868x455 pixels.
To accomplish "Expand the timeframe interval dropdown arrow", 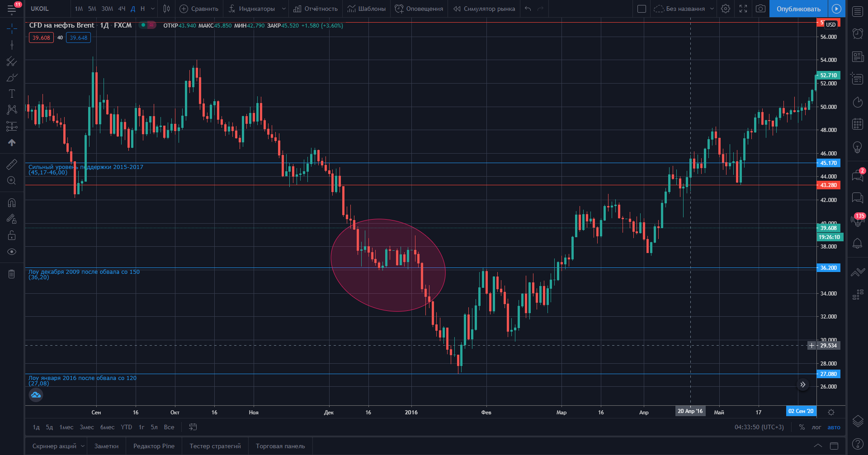I will click(x=153, y=9).
